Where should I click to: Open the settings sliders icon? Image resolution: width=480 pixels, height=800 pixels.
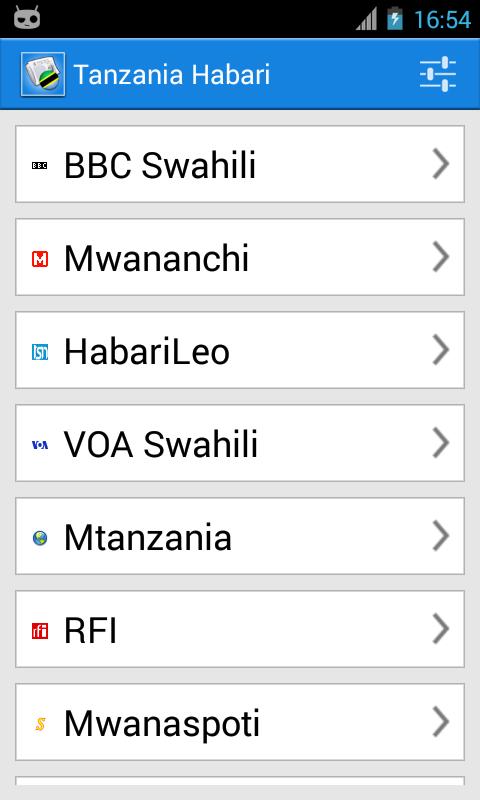click(x=438, y=74)
